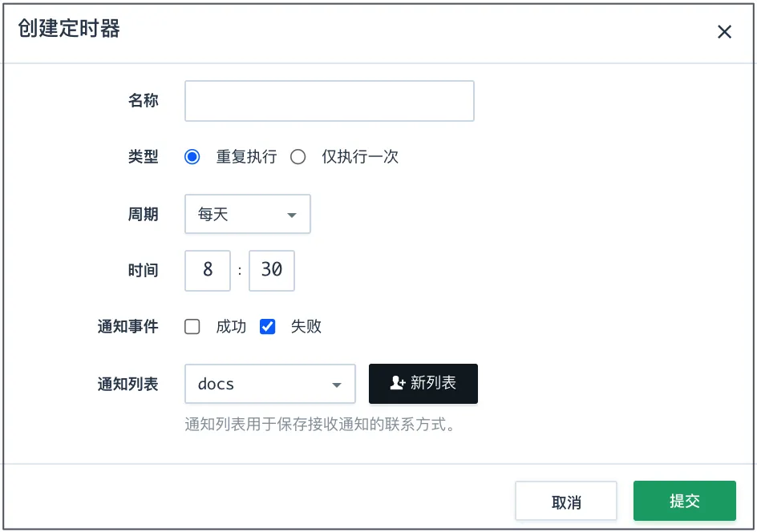This screenshot has height=532, width=757.
Task: Disable the 失败 notification checkbox
Action: pos(267,326)
